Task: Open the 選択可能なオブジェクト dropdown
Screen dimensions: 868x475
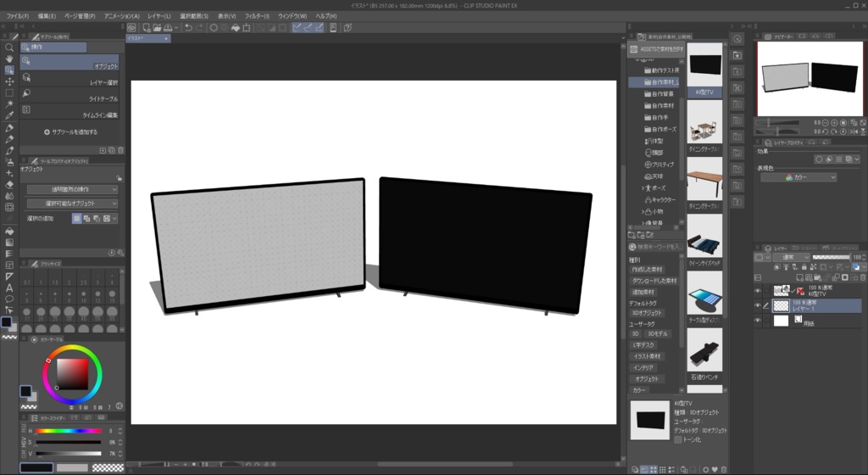Action: [72, 204]
